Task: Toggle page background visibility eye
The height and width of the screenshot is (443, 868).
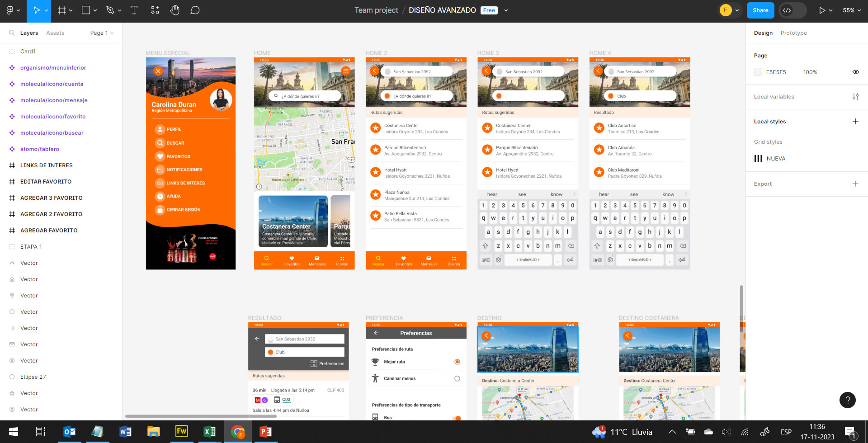Action: [x=855, y=72]
